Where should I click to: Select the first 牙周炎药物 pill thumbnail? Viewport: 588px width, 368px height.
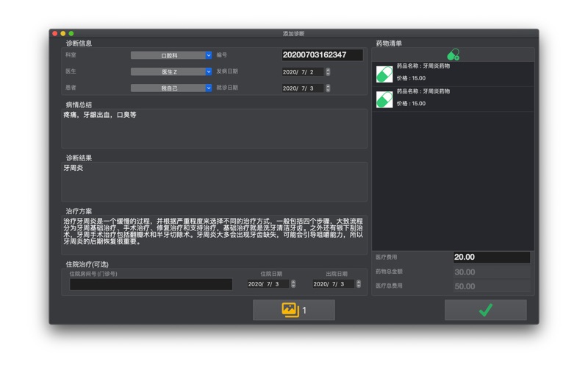click(384, 74)
